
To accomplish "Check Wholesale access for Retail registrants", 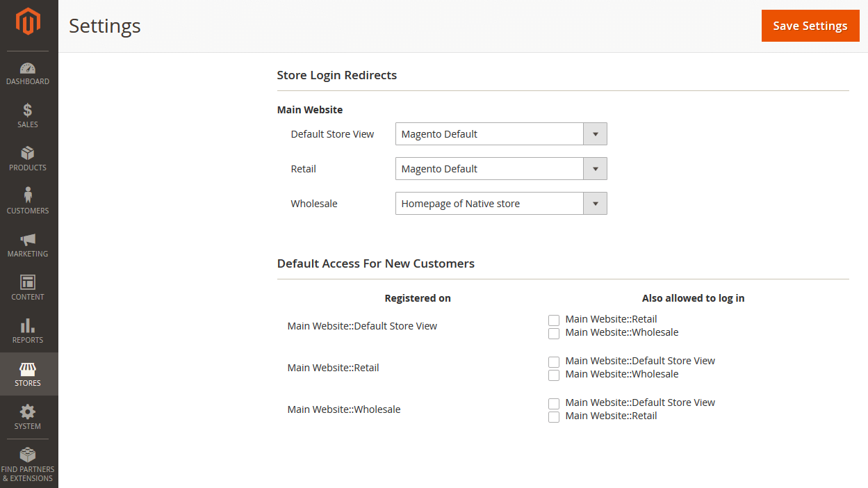I will [x=554, y=375].
